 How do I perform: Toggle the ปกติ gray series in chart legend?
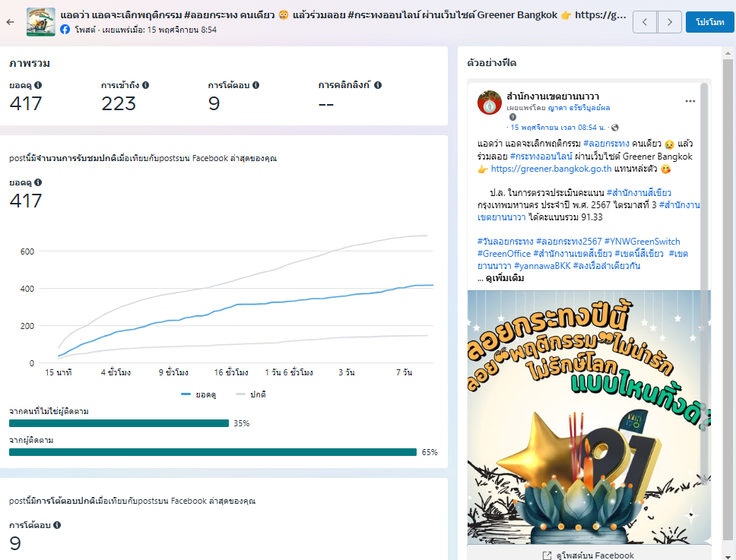[251, 394]
